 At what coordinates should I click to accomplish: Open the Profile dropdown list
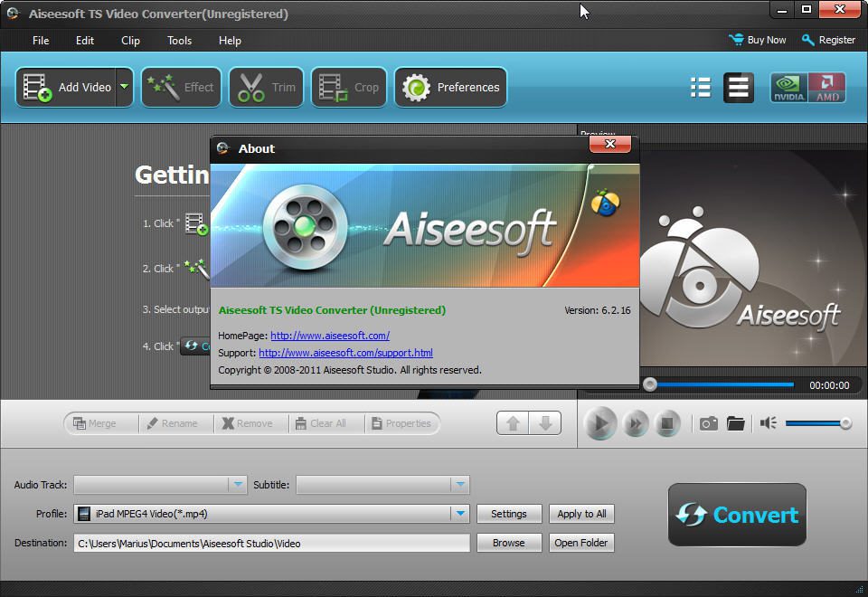[x=461, y=514]
